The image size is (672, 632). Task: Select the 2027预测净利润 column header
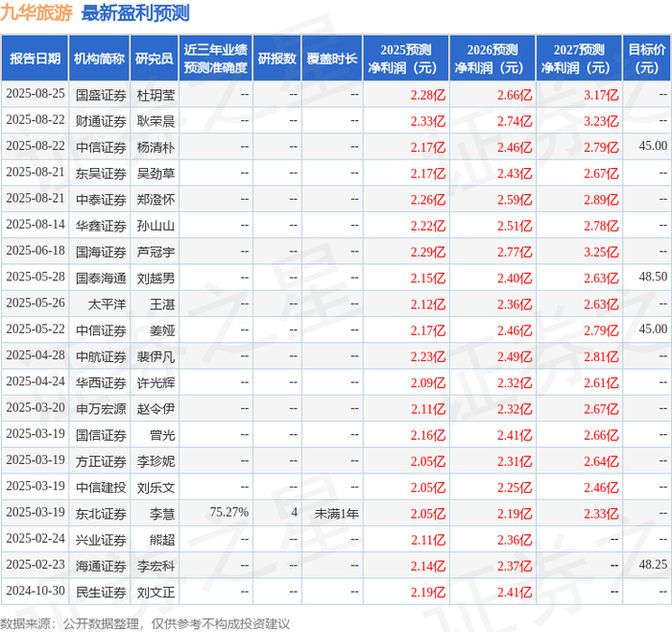(579, 59)
